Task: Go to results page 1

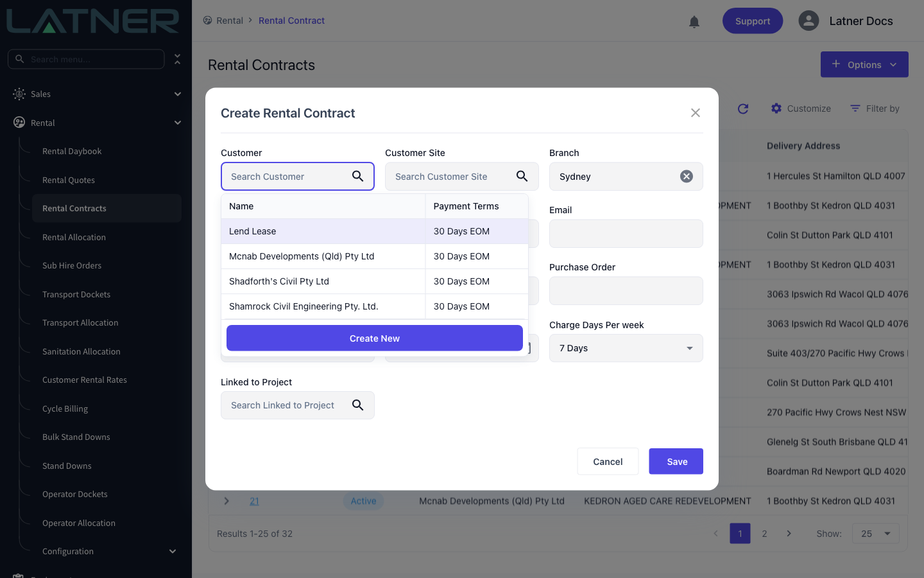Action: (x=740, y=534)
